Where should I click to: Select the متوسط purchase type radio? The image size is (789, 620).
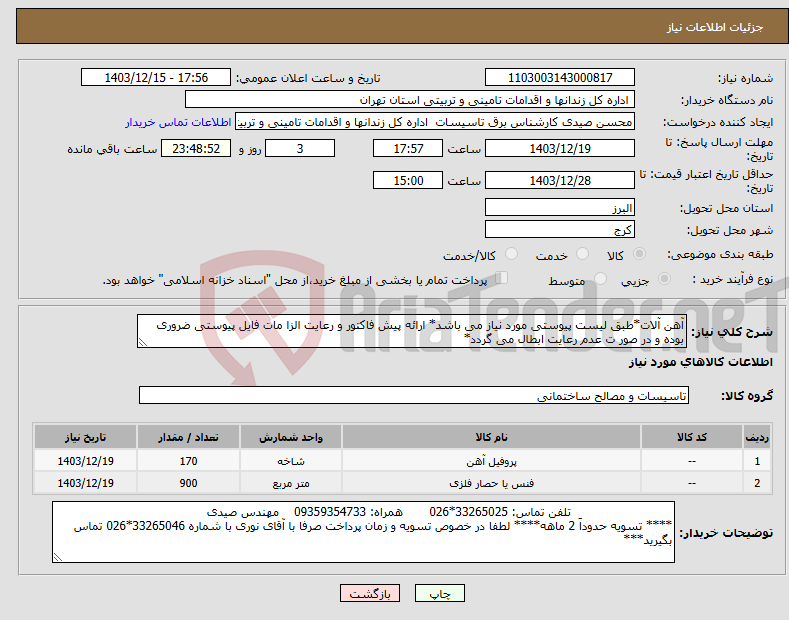tap(600, 279)
